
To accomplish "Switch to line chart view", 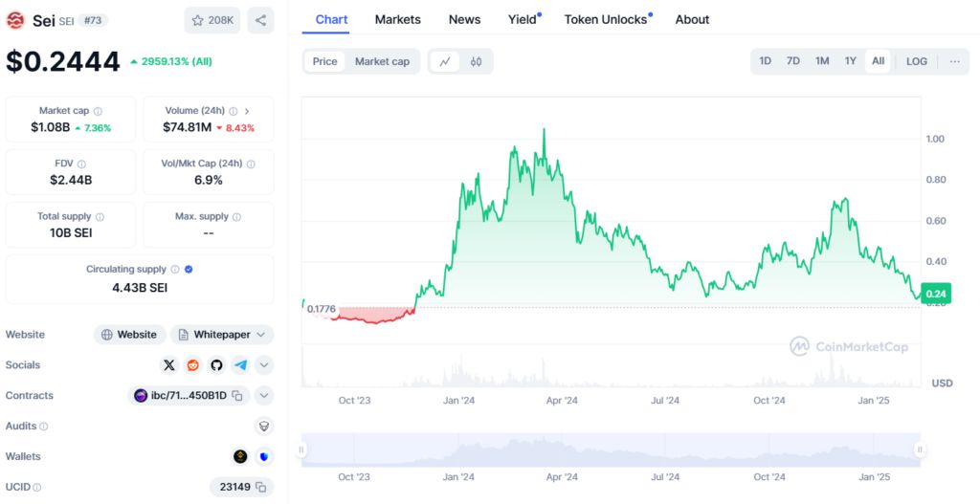I will [445, 61].
